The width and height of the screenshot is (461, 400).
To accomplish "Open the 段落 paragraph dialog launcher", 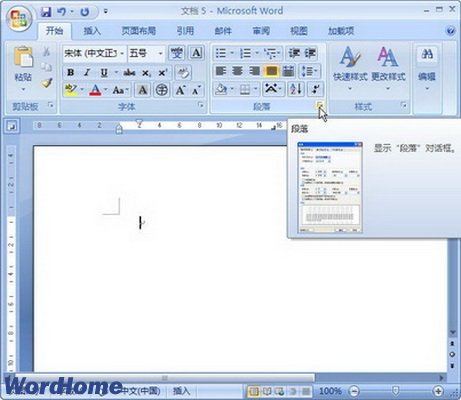I will [x=320, y=106].
